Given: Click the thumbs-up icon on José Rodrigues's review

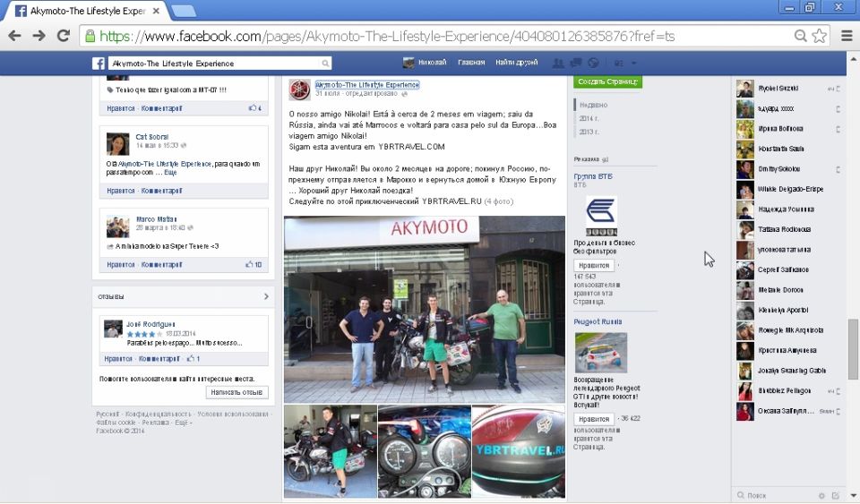Looking at the screenshot, I should click(190, 359).
